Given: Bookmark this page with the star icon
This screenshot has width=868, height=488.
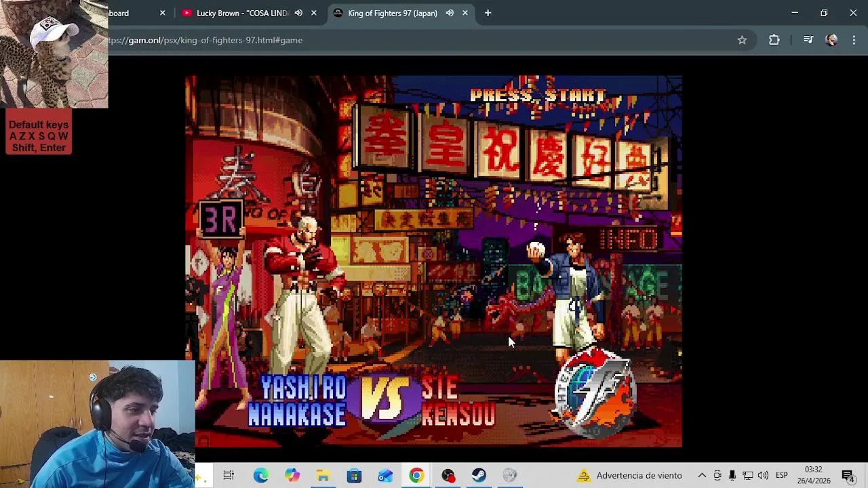Looking at the screenshot, I should 742,40.
